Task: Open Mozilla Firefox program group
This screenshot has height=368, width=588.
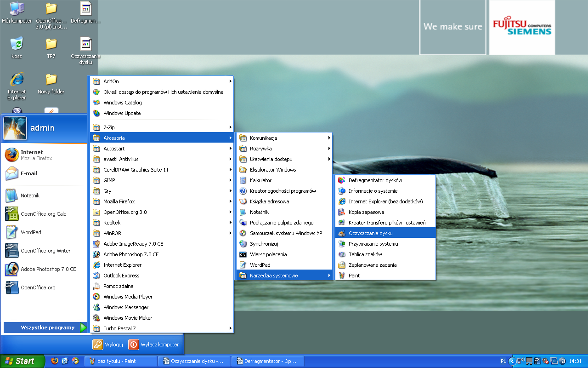Action: point(162,201)
